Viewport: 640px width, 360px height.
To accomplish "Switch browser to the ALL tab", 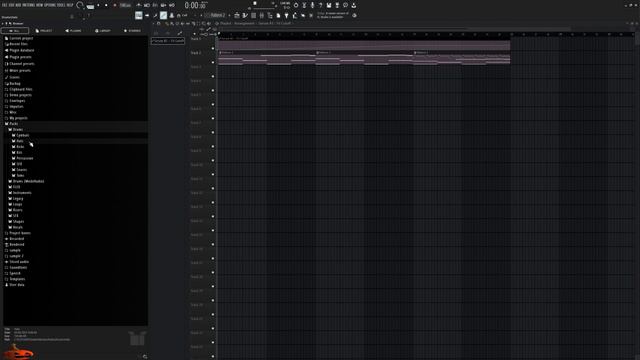I will point(15,31).
